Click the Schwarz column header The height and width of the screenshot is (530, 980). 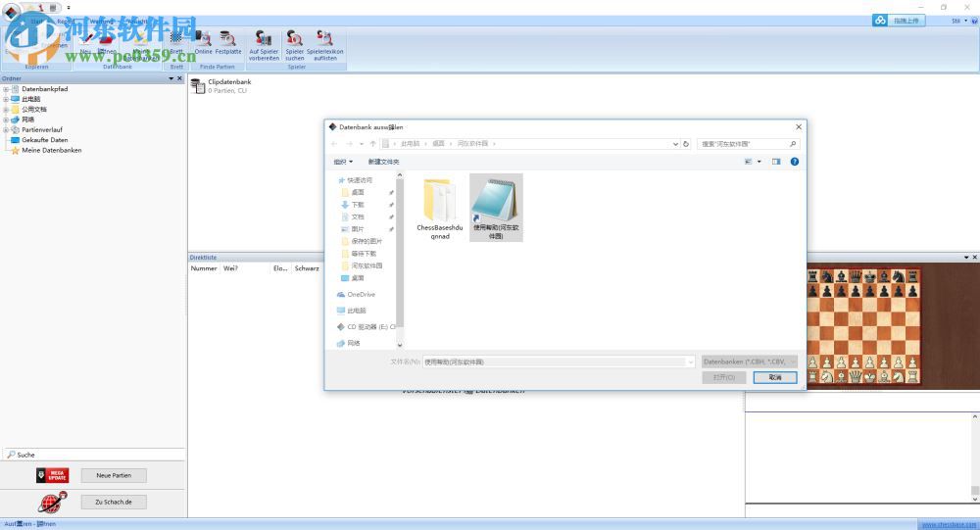point(307,268)
